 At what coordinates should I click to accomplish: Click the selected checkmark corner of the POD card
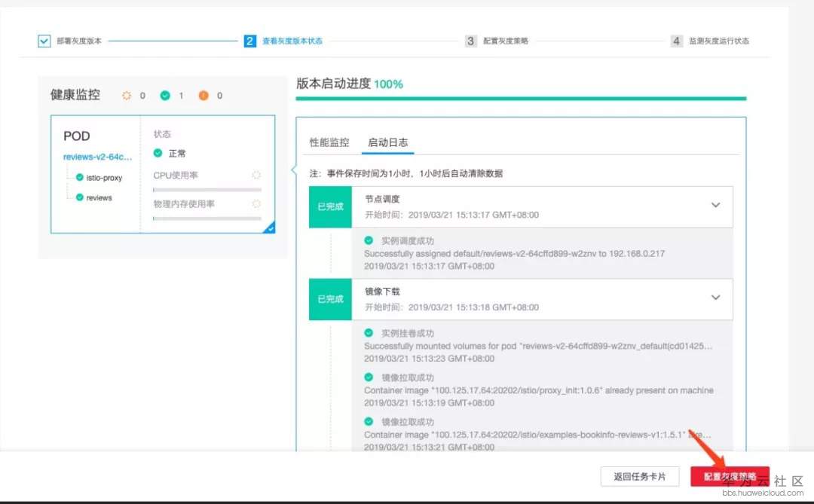point(269,228)
